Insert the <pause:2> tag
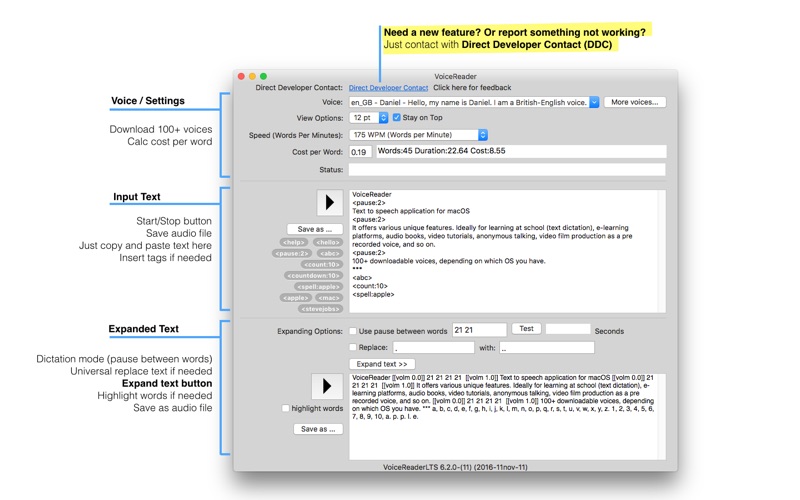This screenshot has width=800, height=500. tap(292, 254)
